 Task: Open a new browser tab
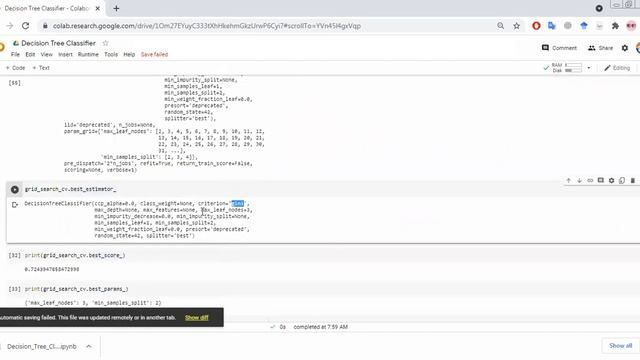pos(116,8)
